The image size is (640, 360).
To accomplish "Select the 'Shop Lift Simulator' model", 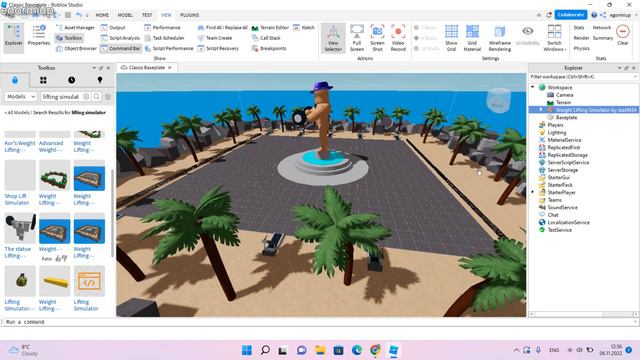I will (x=20, y=183).
